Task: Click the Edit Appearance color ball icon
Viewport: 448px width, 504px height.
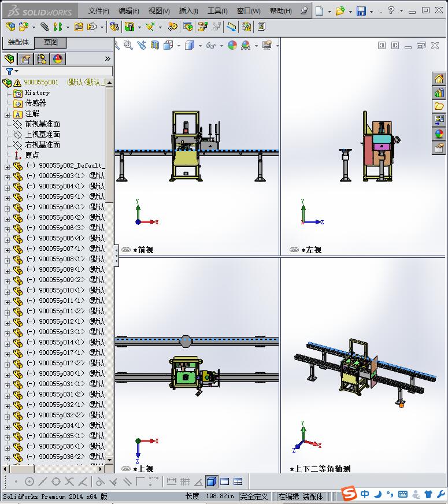Action: [x=232, y=45]
